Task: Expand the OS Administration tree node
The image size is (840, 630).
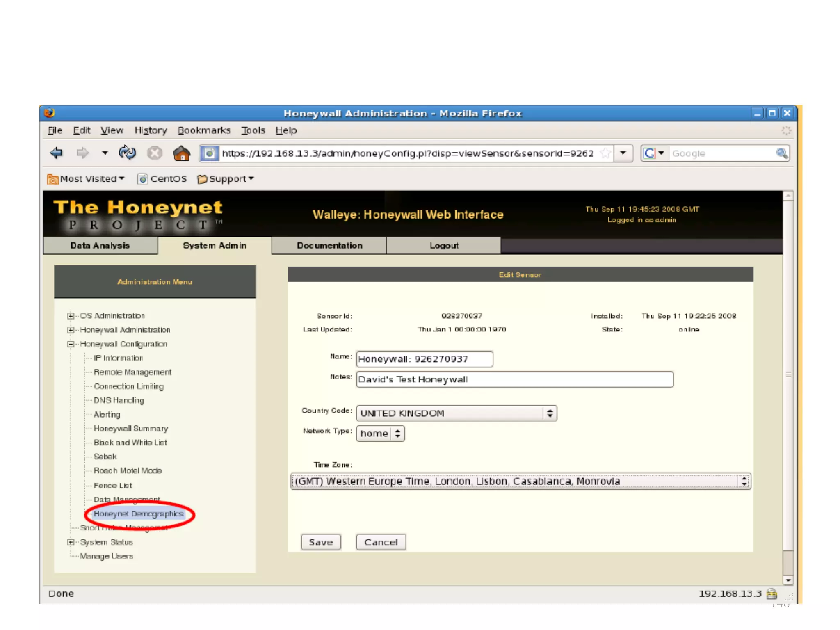Action: point(71,316)
